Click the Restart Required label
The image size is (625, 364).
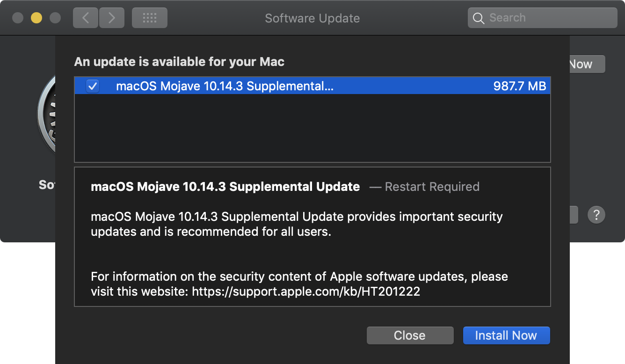(432, 187)
